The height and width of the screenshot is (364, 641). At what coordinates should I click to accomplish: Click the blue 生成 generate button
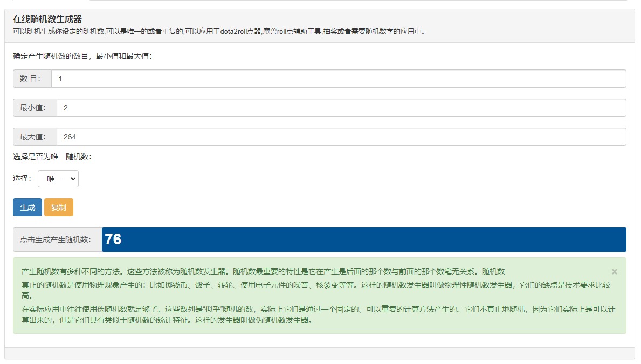pos(27,207)
